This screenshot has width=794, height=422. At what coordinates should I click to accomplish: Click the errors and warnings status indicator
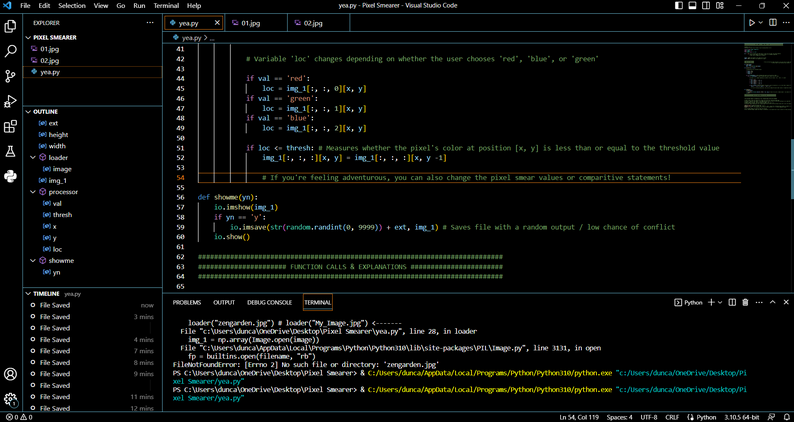(19, 417)
